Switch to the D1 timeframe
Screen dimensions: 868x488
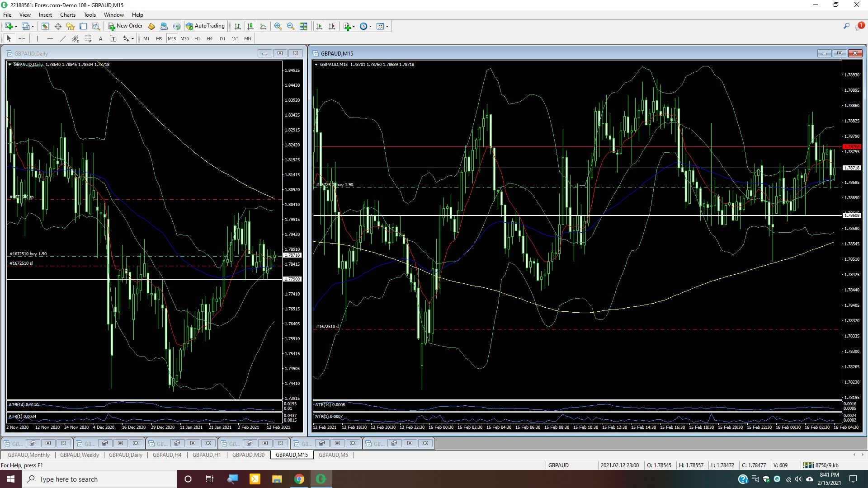tap(222, 38)
